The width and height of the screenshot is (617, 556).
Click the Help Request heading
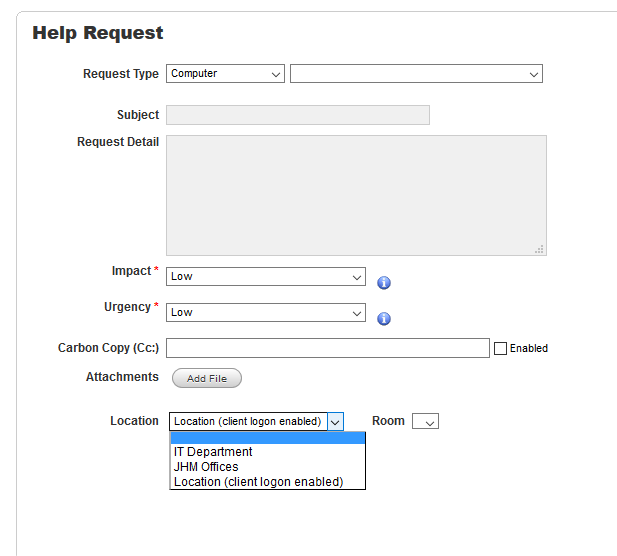[x=98, y=33]
